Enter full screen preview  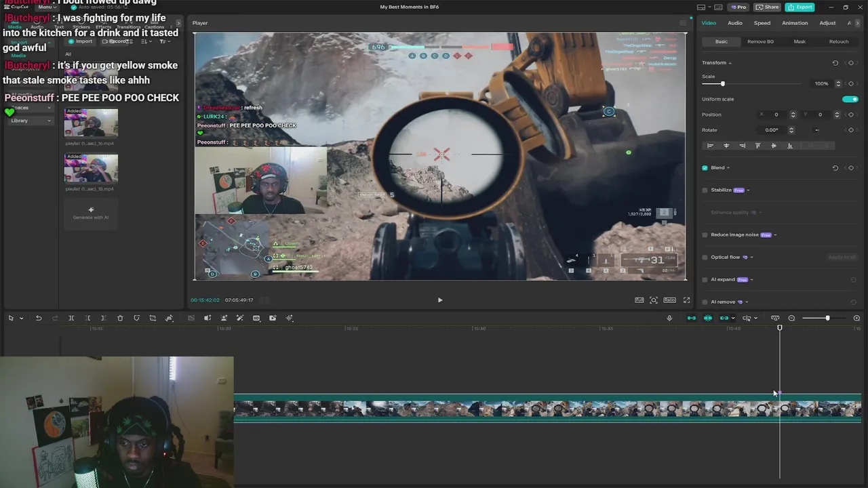click(x=686, y=300)
